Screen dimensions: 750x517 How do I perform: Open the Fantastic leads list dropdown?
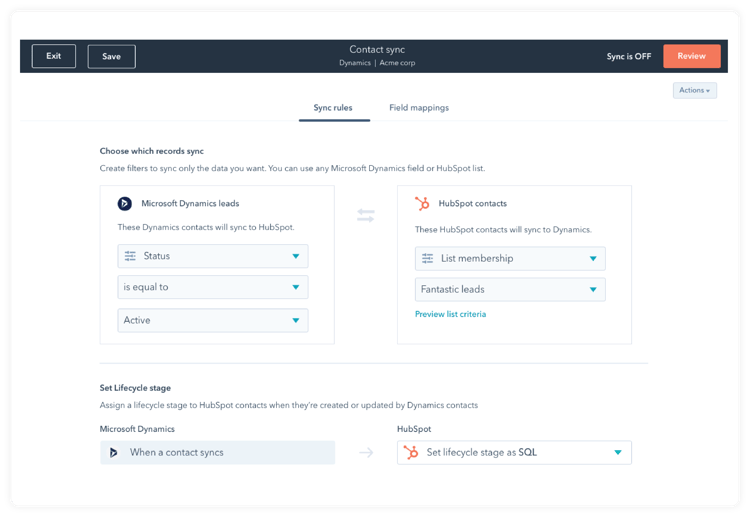click(x=510, y=290)
